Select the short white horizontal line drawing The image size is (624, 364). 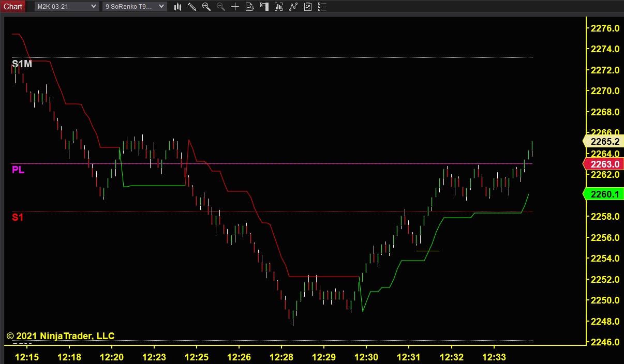428,251
